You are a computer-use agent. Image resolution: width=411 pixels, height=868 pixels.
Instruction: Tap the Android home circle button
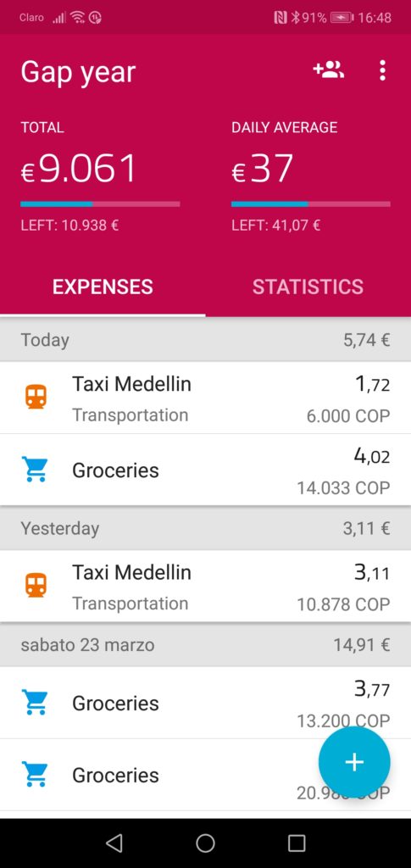click(x=205, y=843)
